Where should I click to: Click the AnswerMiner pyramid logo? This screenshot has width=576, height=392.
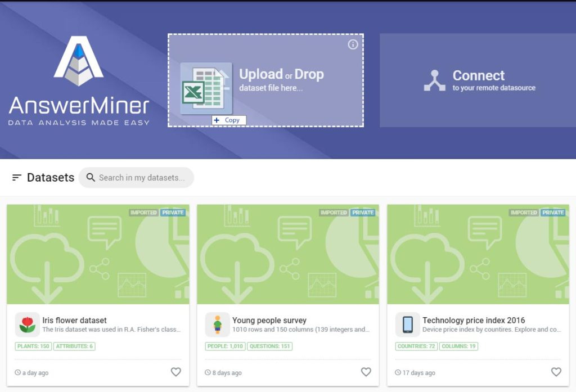tap(79, 61)
